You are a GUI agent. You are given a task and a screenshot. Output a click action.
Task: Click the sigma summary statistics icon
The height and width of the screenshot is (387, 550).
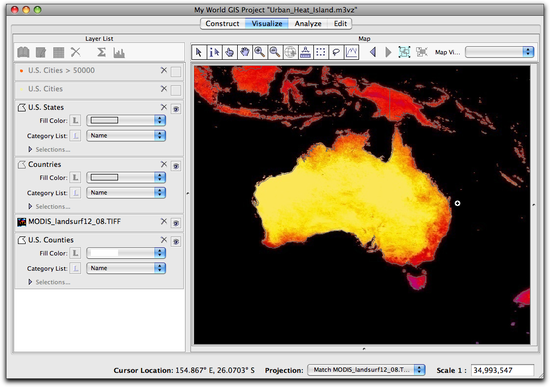(101, 53)
